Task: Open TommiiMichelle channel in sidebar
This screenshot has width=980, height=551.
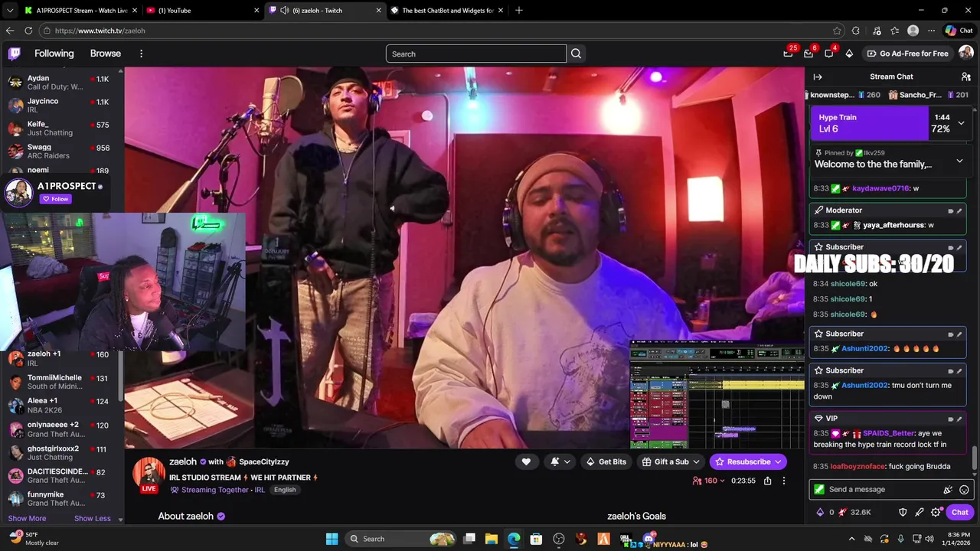Action: click(x=60, y=382)
